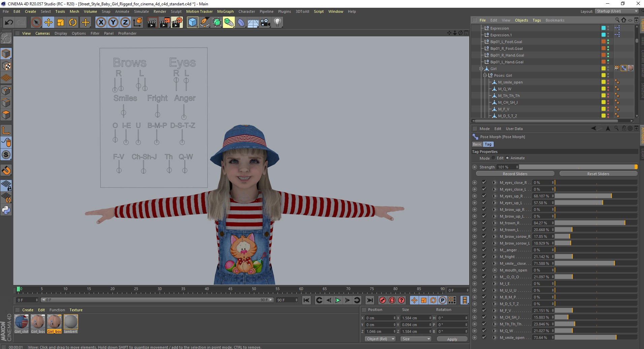Switch to Model mode
Viewport: 644px width, 349px height.
pyautogui.click(x=6, y=54)
